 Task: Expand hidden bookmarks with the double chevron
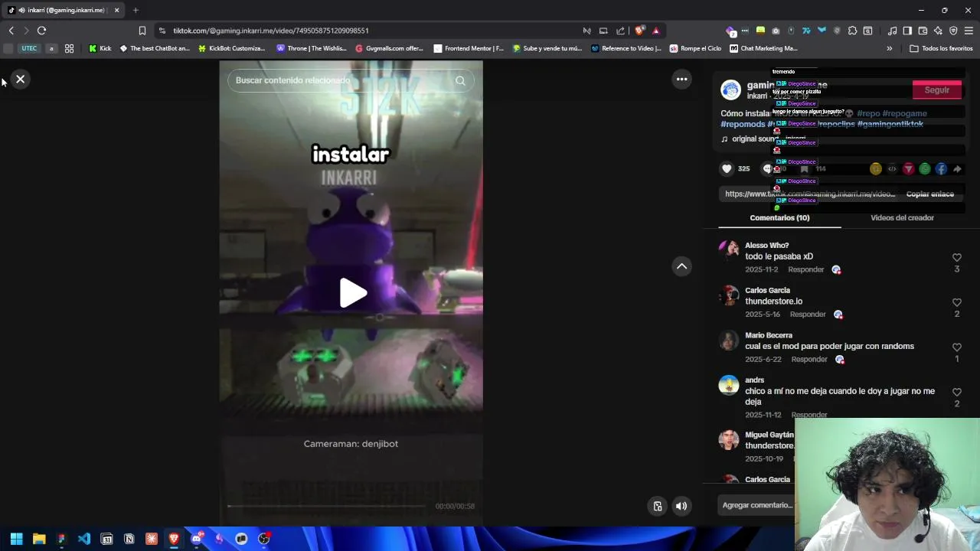pos(889,48)
